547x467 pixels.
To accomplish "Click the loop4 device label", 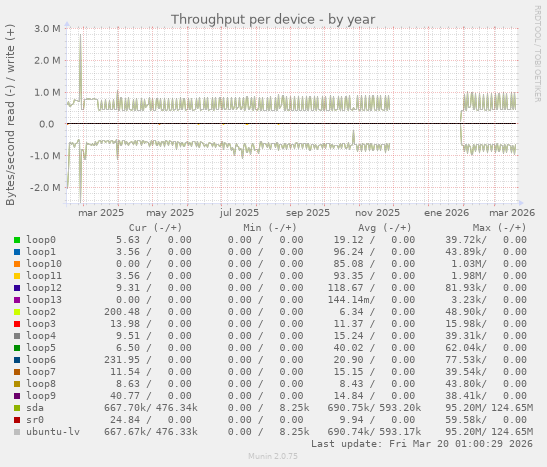I will [x=41, y=336].
